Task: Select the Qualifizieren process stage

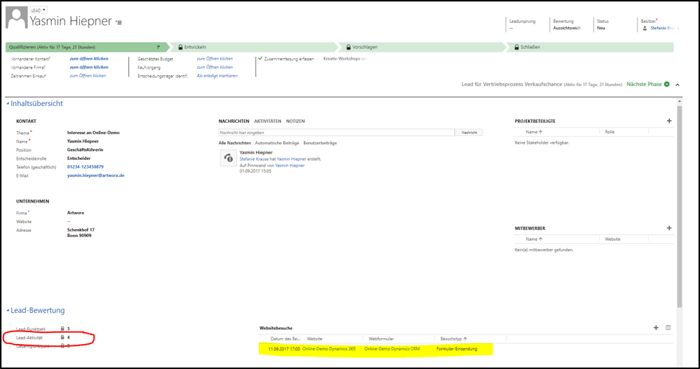Action: pyautogui.click(x=87, y=47)
